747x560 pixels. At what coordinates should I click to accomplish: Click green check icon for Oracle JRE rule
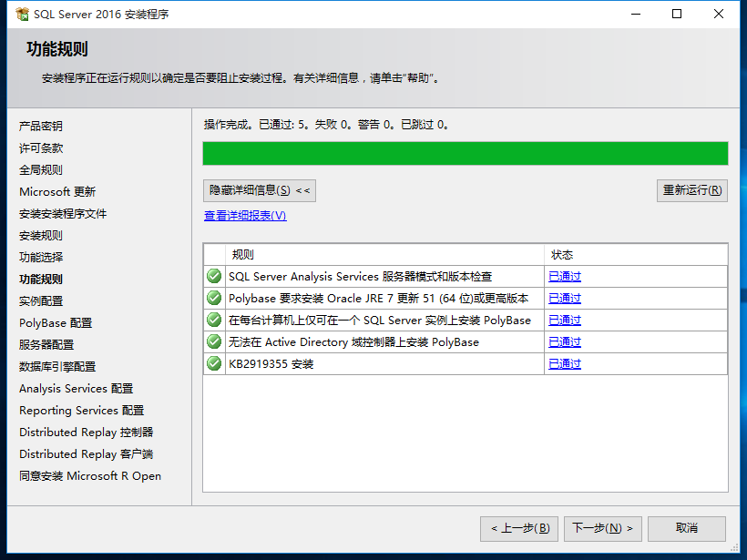[214, 298]
